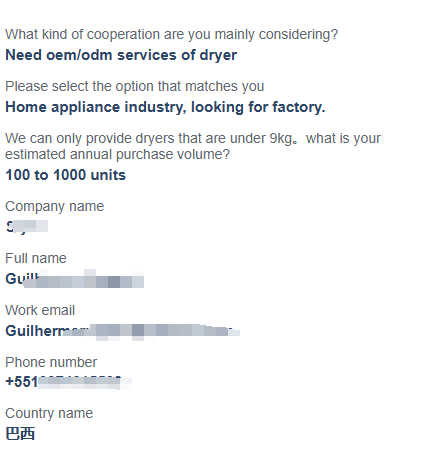Click the phone number starting +551
This screenshot has width=448, height=461.
pyautogui.click(x=68, y=382)
